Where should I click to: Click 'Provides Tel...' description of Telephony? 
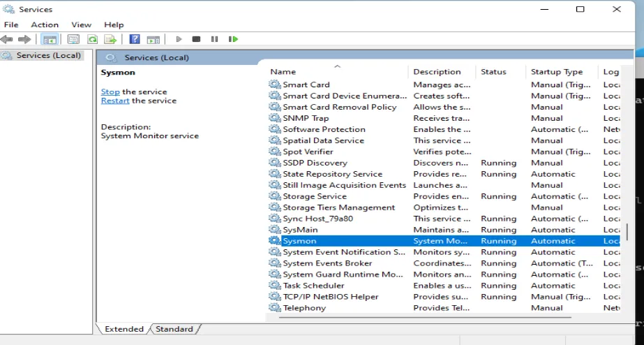point(442,307)
